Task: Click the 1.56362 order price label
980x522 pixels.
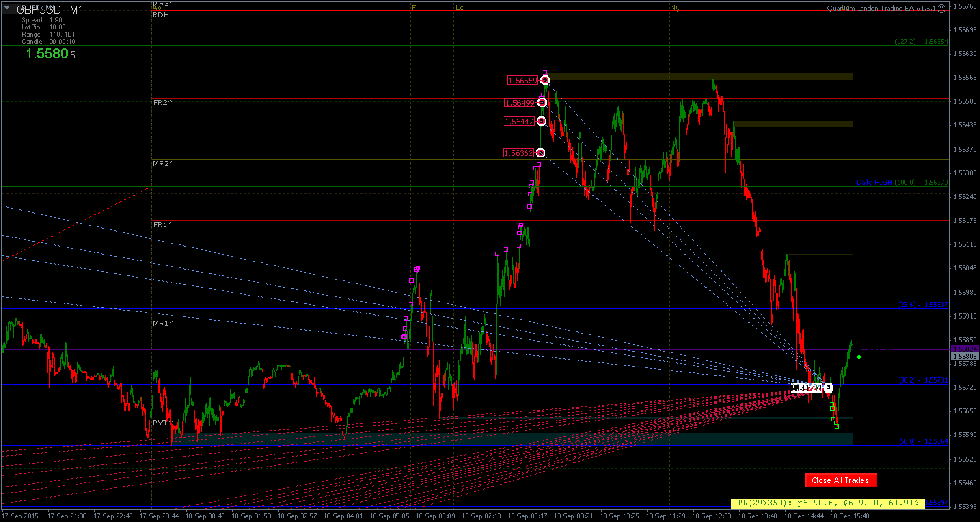Action: [518, 153]
